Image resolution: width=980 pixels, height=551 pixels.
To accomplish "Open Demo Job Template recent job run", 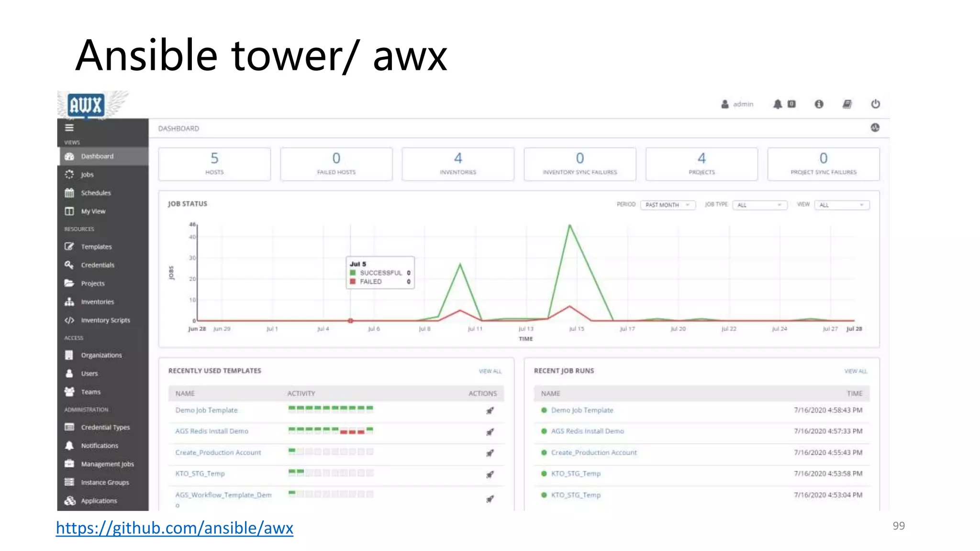I will [x=582, y=410].
